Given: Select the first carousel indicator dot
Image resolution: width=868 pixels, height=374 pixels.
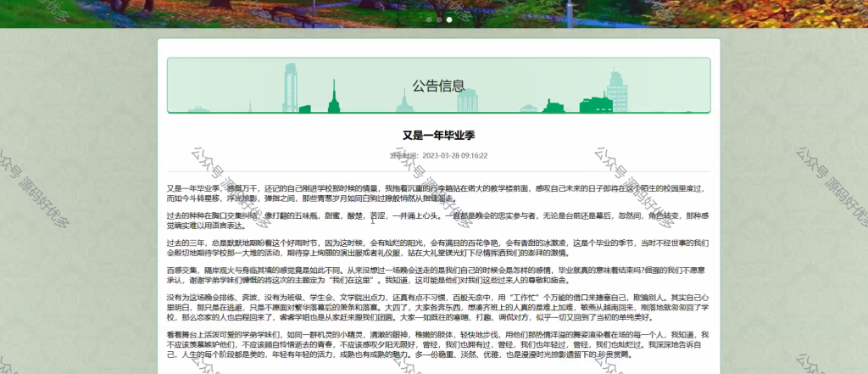Looking at the screenshot, I should [x=429, y=20].
